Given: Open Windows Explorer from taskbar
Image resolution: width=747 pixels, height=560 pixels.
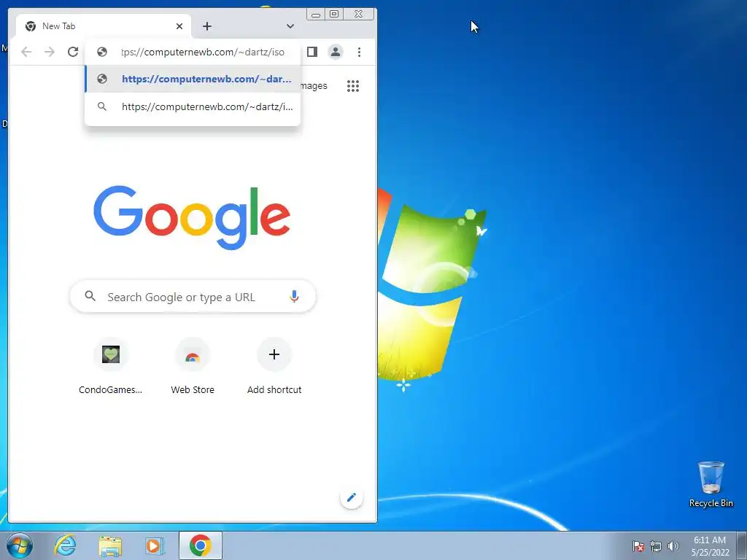Looking at the screenshot, I should 110,545.
